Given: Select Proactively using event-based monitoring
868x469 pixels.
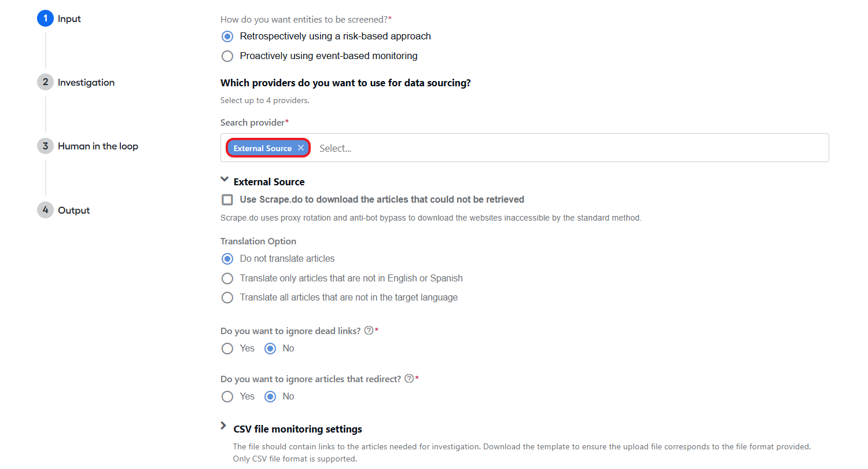Looking at the screenshot, I should 227,56.
